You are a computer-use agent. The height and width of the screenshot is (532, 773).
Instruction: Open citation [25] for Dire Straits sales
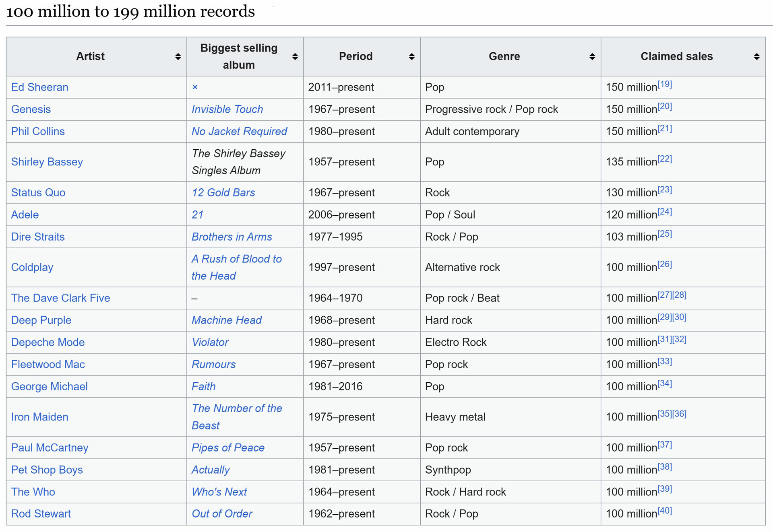tap(665, 234)
